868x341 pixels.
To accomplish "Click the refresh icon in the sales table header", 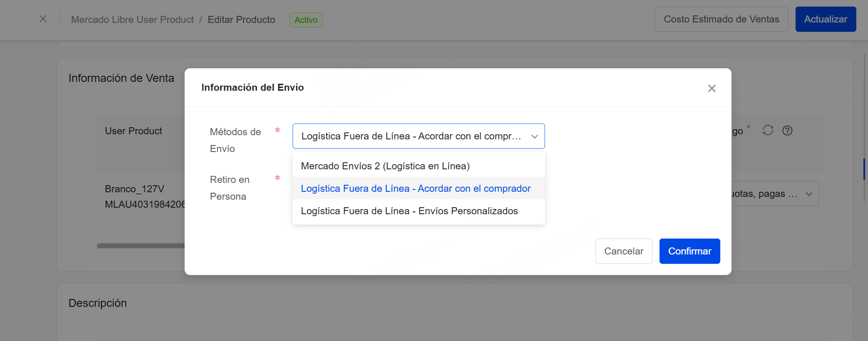I will [x=768, y=130].
